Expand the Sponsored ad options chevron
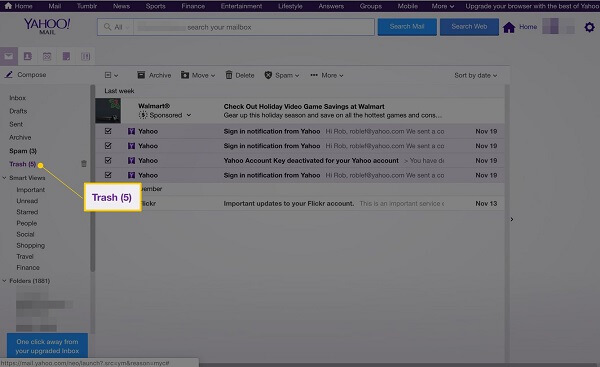 click(x=189, y=115)
